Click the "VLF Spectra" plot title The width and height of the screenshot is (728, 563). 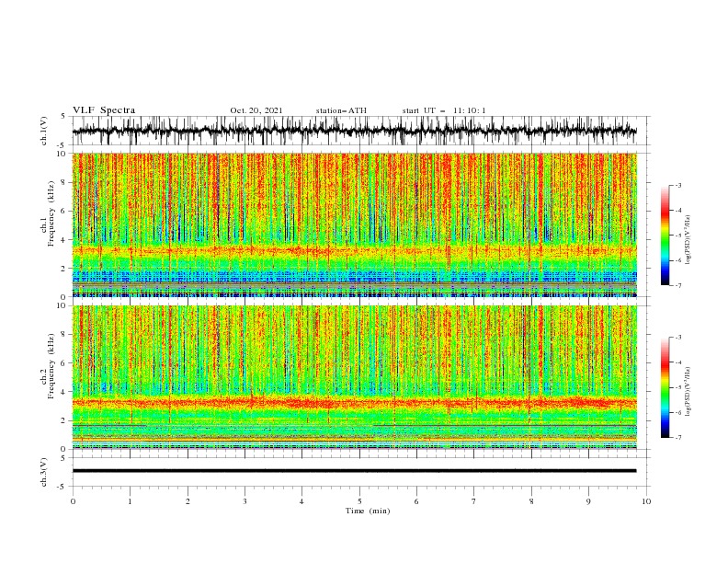(x=104, y=110)
